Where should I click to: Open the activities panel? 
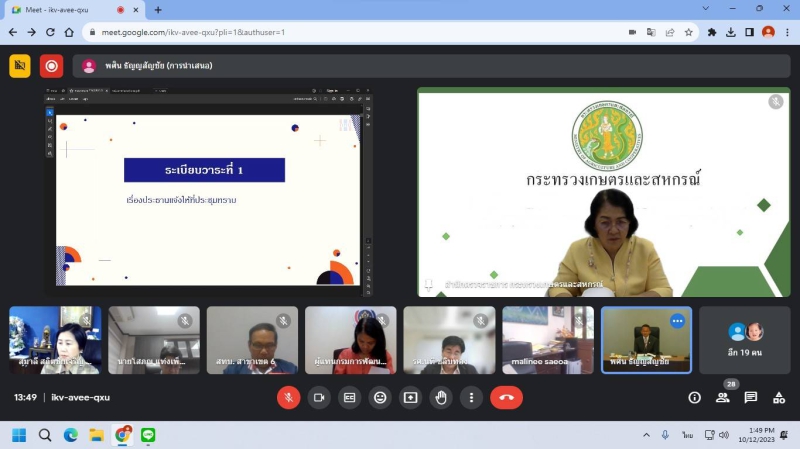click(779, 397)
